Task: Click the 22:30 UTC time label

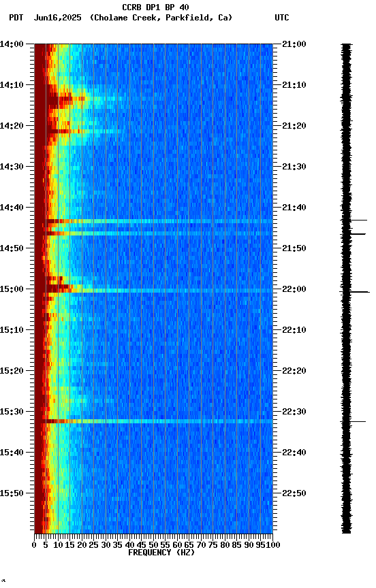Action: point(294,412)
